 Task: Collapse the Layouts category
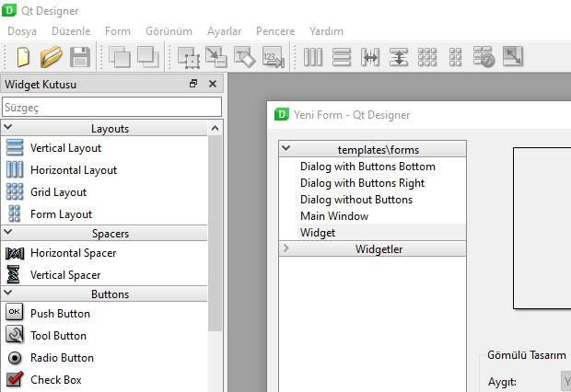pyautogui.click(x=8, y=127)
